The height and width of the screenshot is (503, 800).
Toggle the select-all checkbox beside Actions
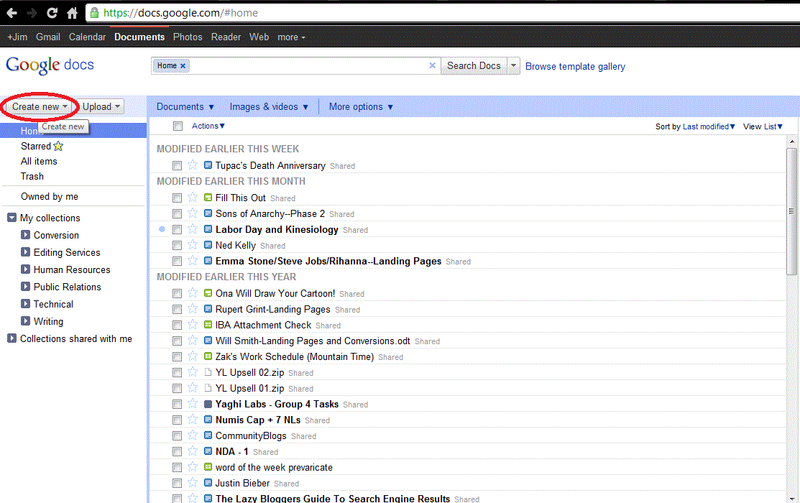(178, 126)
